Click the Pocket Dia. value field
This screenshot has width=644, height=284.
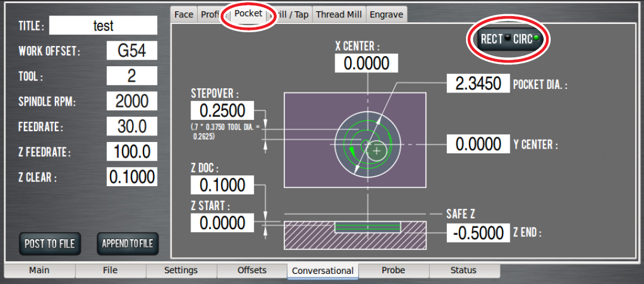click(478, 84)
